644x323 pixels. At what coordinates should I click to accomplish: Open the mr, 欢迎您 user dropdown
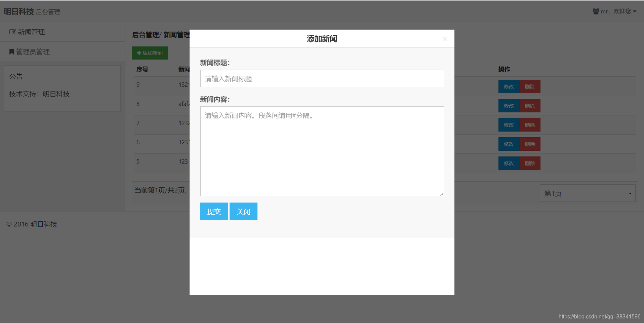coord(614,11)
